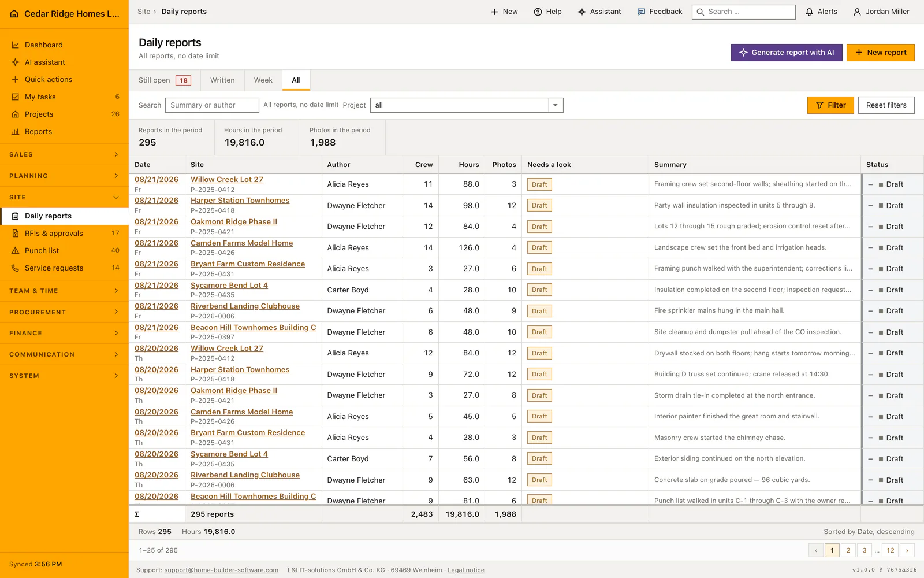
Task: Expand FINANCE sidebar section
Action: (64, 333)
